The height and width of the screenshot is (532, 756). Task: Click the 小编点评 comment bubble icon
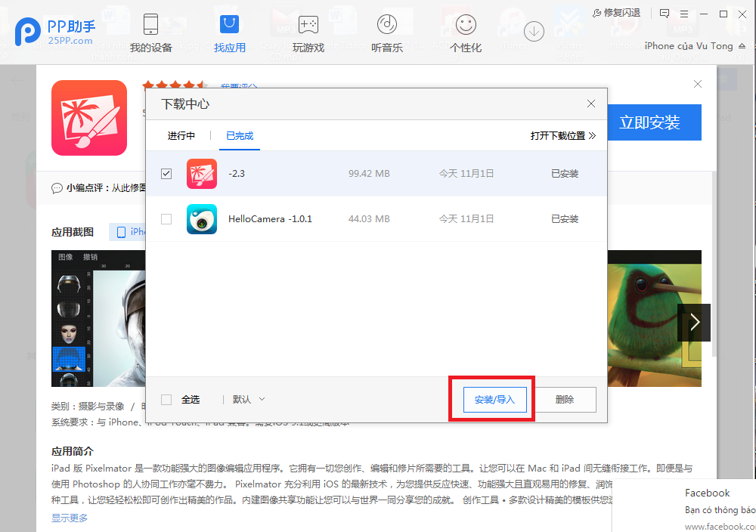(x=57, y=188)
